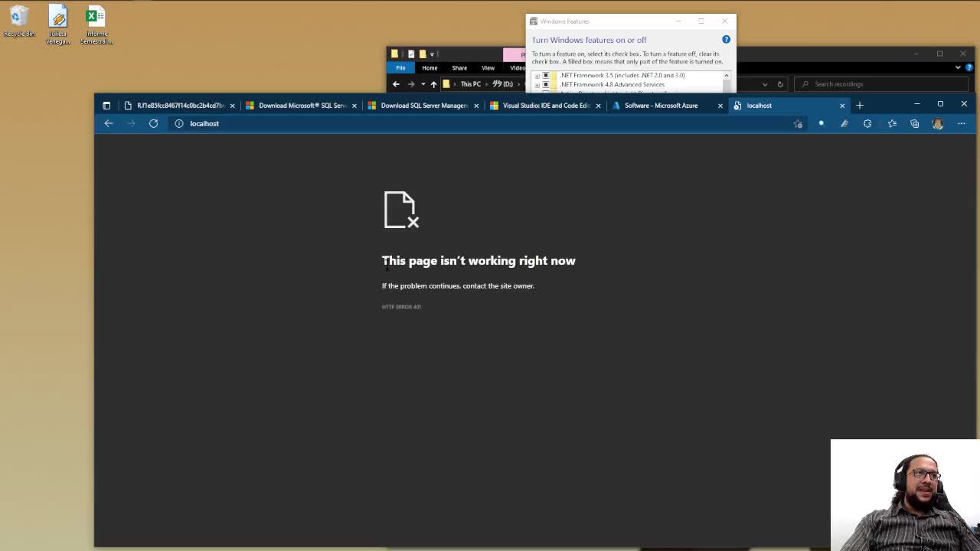The width and height of the screenshot is (980, 551).
Task: Expand .NET Framework 3.5 tree node
Action: [x=537, y=76]
